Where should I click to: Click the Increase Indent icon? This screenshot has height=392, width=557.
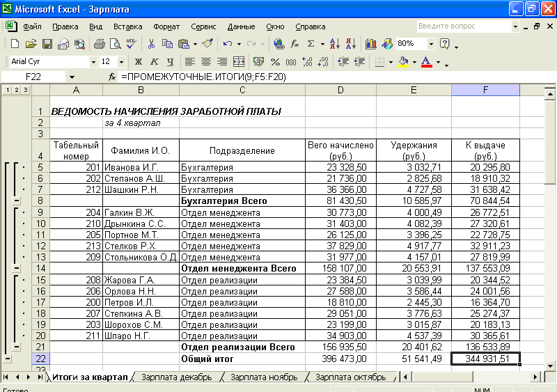(359, 62)
